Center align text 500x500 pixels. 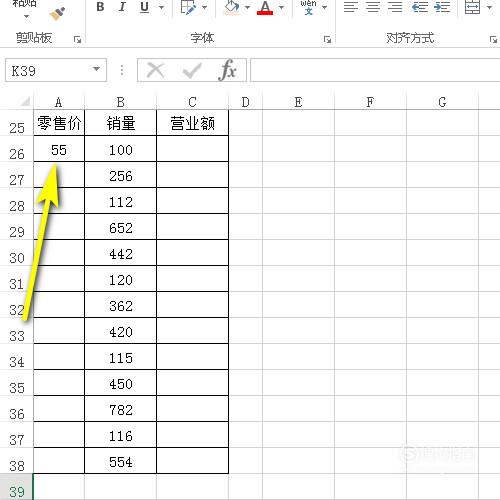[x=373, y=7]
